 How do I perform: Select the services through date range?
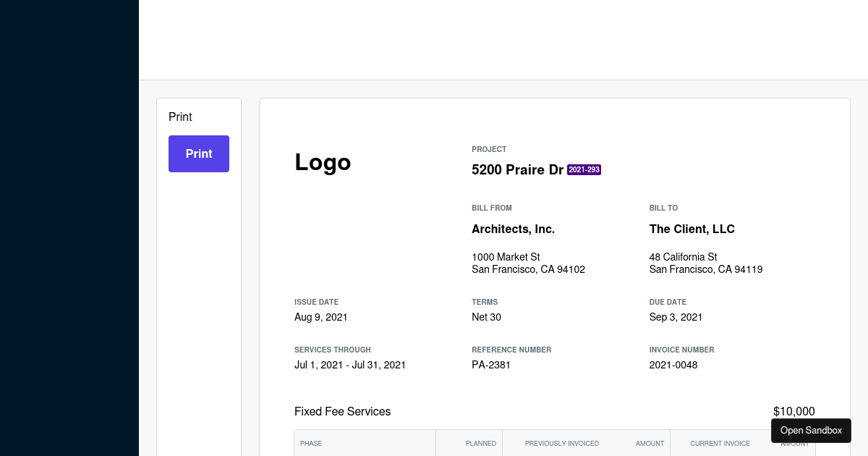tap(350, 365)
